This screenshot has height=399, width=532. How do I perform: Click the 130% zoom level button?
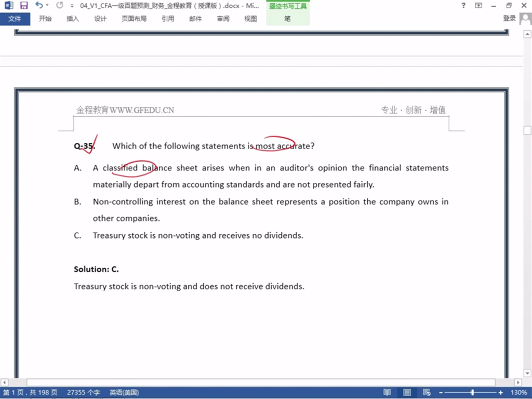[x=518, y=393]
